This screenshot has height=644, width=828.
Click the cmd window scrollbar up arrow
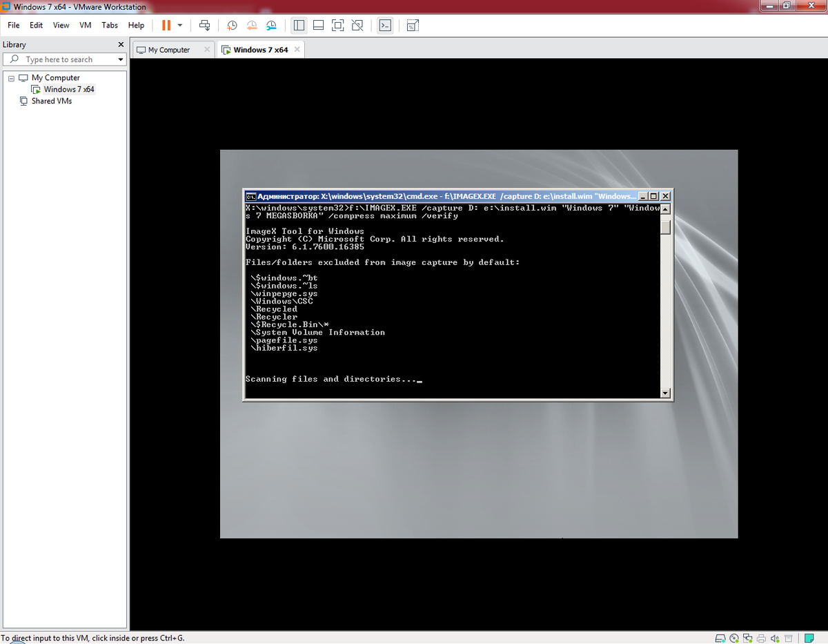click(666, 210)
